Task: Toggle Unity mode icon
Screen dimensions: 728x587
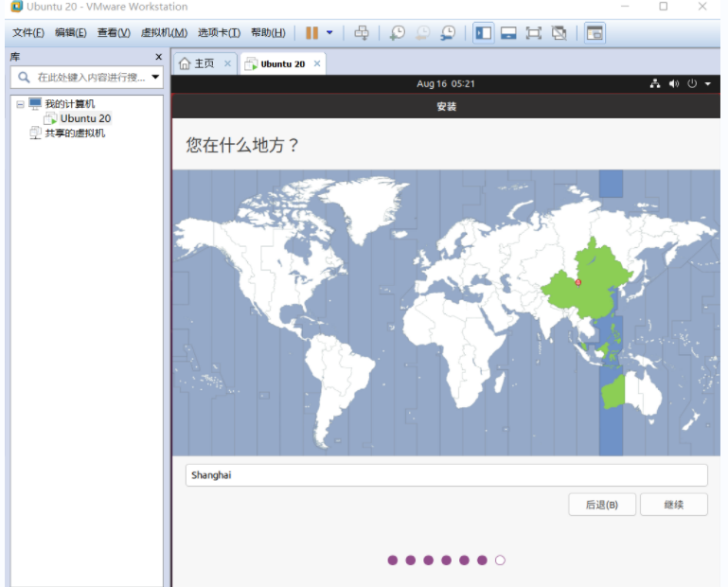Action: (559, 33)
